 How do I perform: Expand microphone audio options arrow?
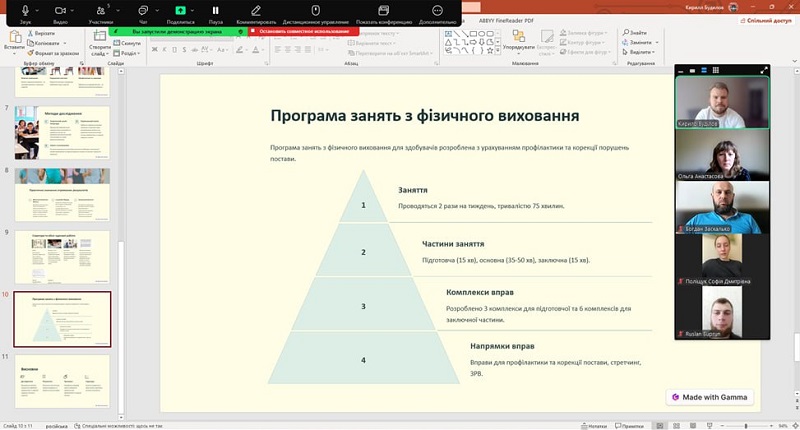[x=38, y=10]
